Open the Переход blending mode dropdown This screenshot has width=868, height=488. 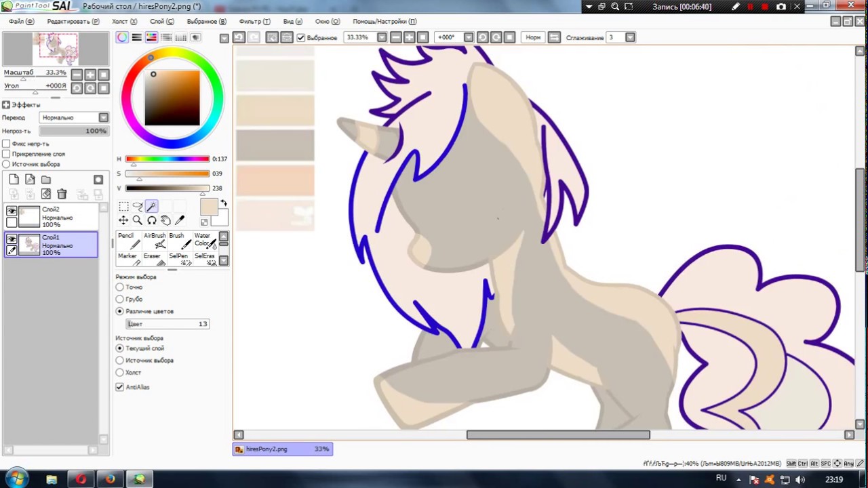pyautogui.click(x=103, y=118)
